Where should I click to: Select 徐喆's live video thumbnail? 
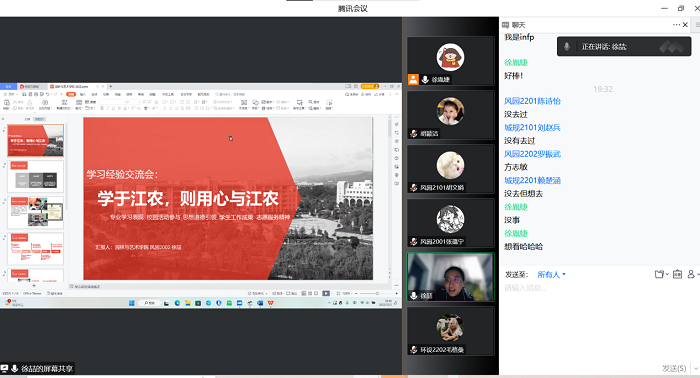pyautogui.click(x=450, y=277)
